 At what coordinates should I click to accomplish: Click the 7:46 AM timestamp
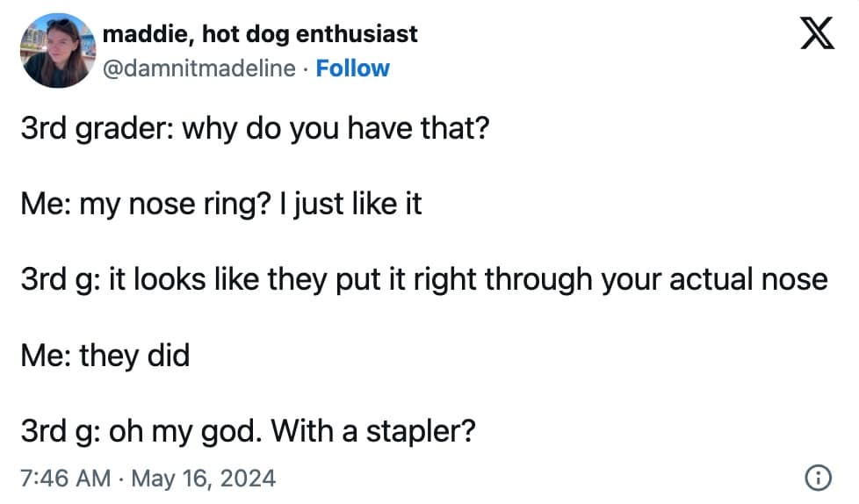65,479
